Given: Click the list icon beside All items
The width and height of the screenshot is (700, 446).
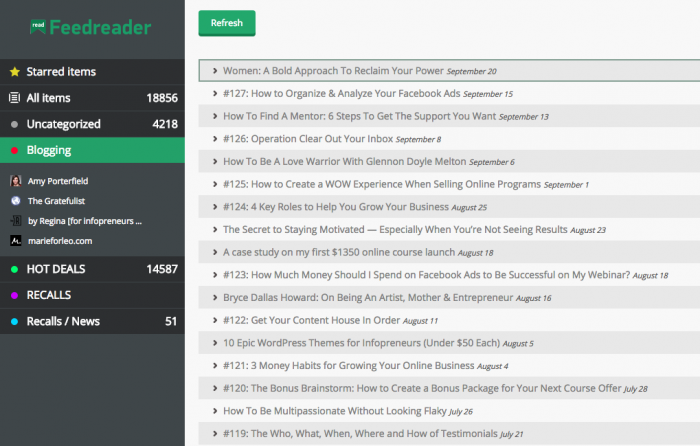Looking at the screenshot, I should click(15, 98).
